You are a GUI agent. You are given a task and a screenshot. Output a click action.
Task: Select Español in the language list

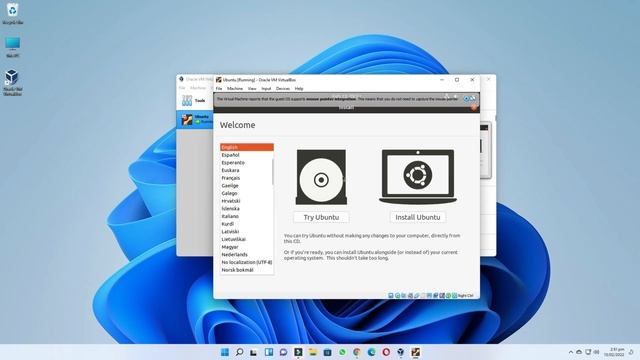coord(247,155)
